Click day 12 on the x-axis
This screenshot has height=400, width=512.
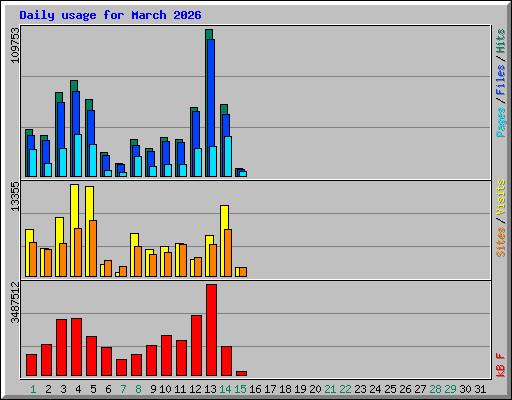pyautogui.click(x=195, y=389)
